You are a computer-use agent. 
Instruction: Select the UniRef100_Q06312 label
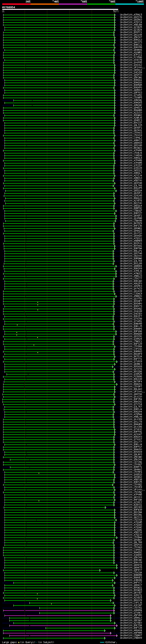[x=131, y=65]
